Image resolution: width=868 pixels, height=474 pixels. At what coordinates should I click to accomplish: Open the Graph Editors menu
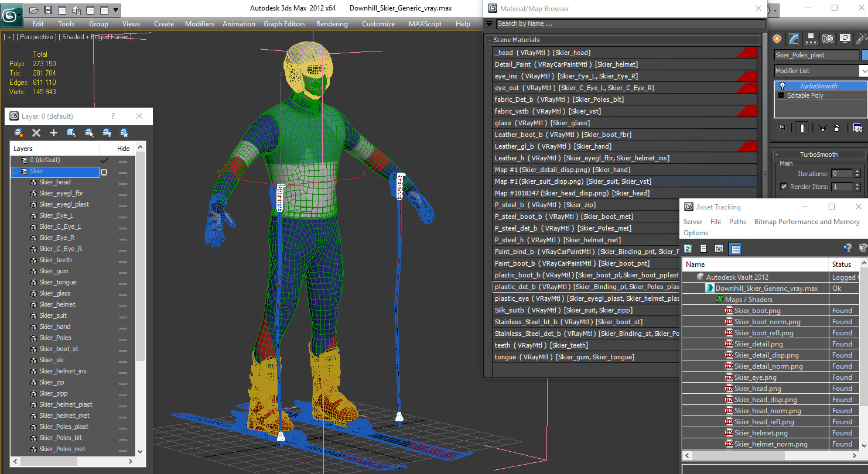(x=284, y=24)
